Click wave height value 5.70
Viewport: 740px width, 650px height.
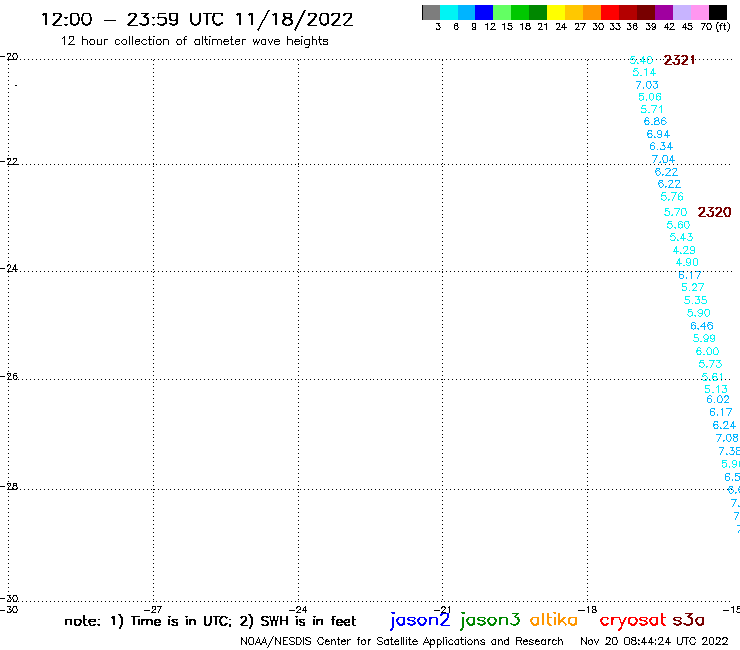[675, 212]
